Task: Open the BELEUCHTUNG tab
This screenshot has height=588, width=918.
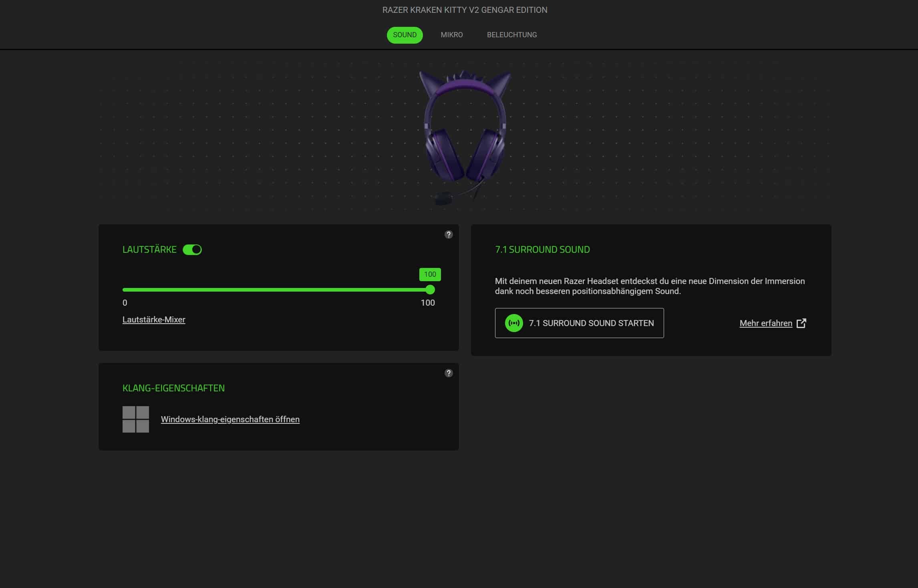Action: (511, 35)
